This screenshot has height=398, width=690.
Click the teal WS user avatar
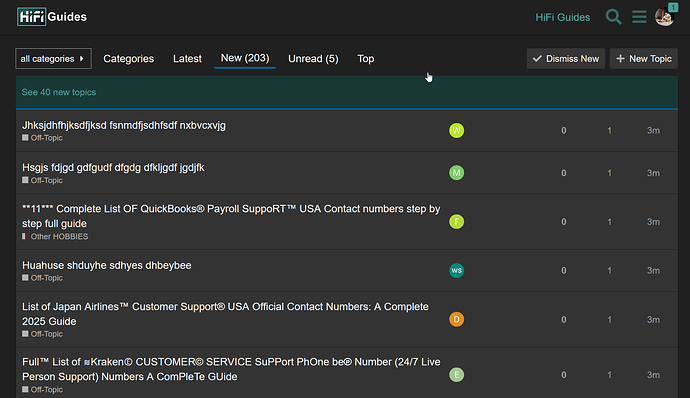456,270
